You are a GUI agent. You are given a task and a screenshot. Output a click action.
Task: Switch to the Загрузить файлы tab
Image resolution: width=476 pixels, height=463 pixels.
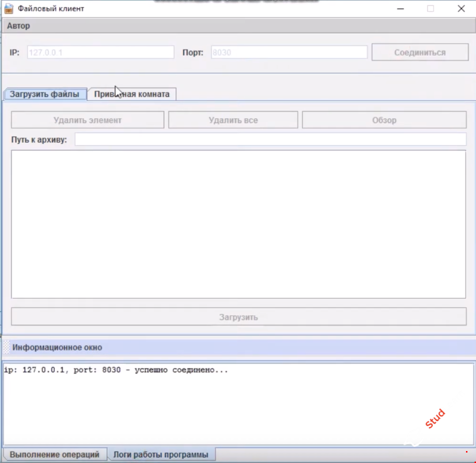click(45, 94)
